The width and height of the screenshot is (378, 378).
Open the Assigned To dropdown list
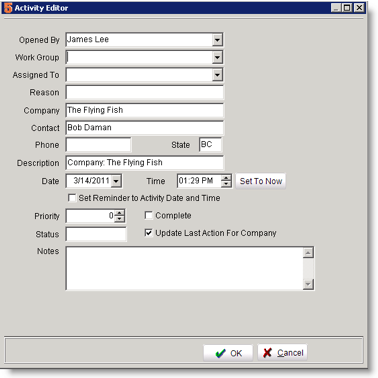click(x=217, y=75)
